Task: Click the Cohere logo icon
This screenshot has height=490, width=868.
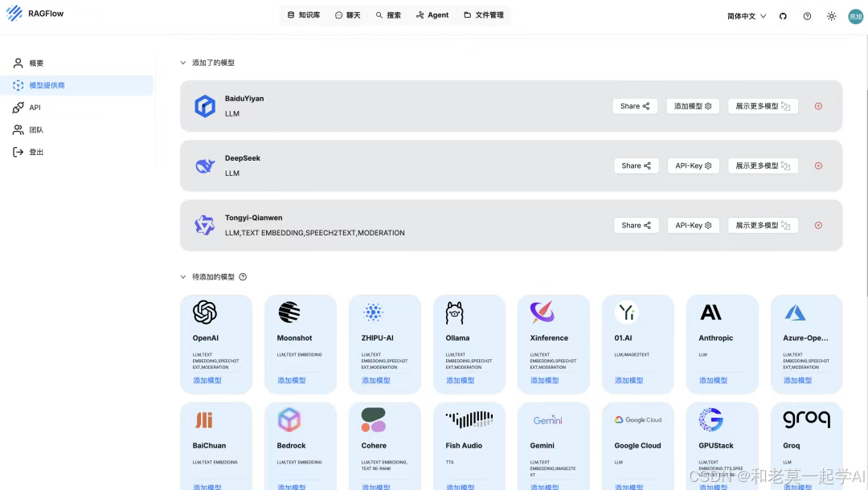Action: [373, 420]
